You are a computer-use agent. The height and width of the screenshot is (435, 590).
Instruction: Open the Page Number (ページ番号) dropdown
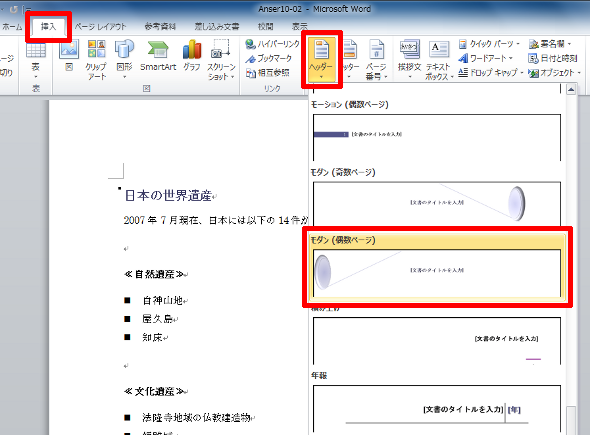click(376, 60)
